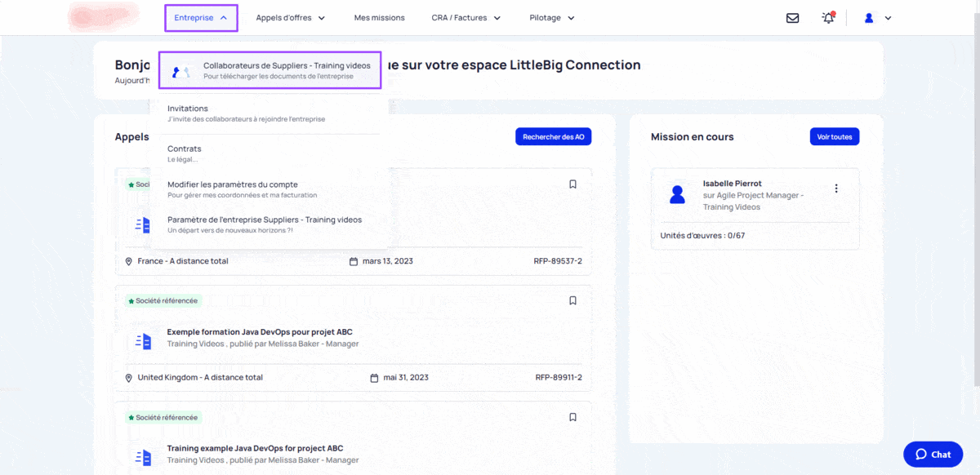The height and width of the screenshot is (475, 980).
Task: Click the calendar icon beside mars 13, 2023
Action: (354, 261)
